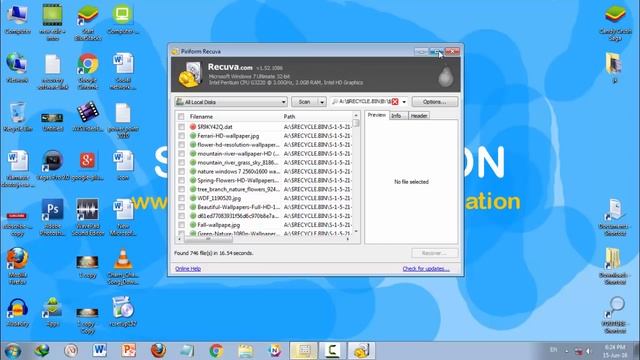The height and width of the screenshot is (360, 640).
Task: Click the red status dot of $R8KY42Q.dat
Action: tap(193, 127)
